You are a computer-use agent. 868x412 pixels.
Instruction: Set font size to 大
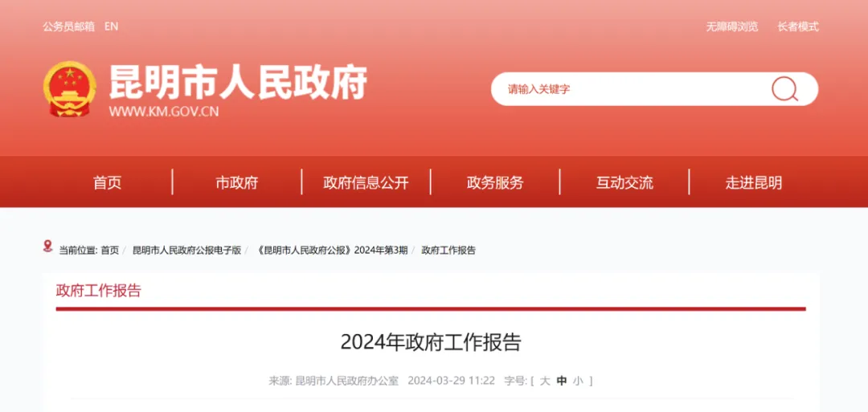pos(545,381)
